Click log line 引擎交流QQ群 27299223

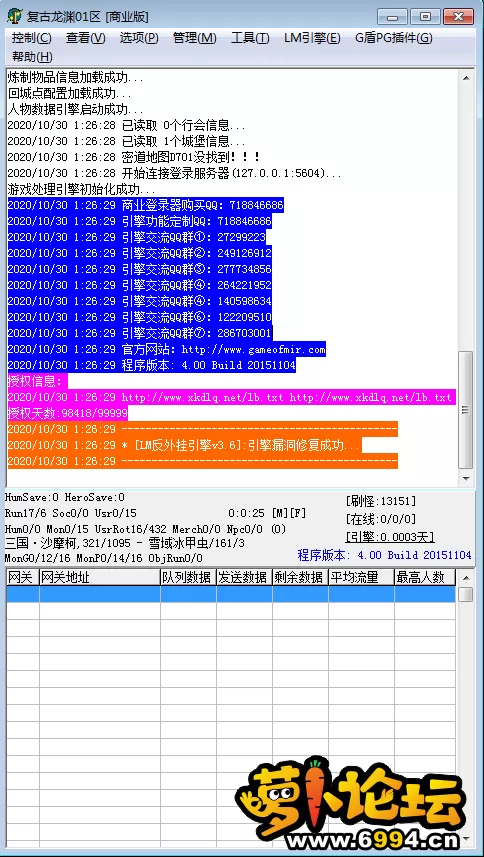coord(136,237)
